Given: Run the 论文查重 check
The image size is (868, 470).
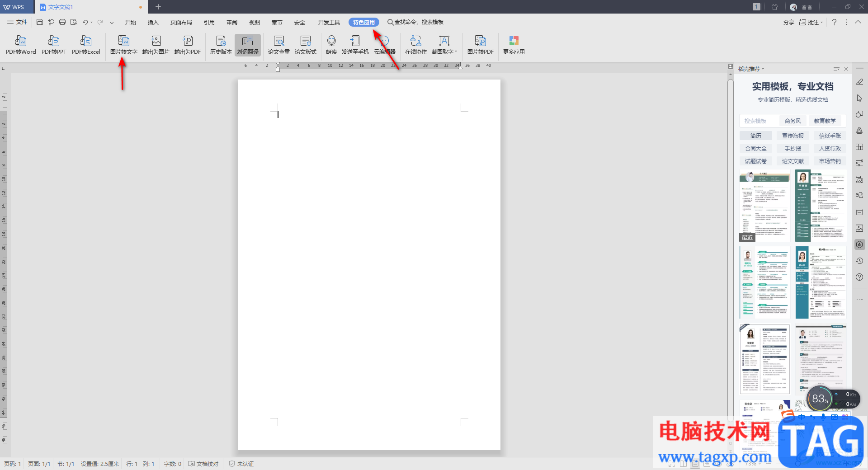Looking at the screenshot, I should pos(279,45).
